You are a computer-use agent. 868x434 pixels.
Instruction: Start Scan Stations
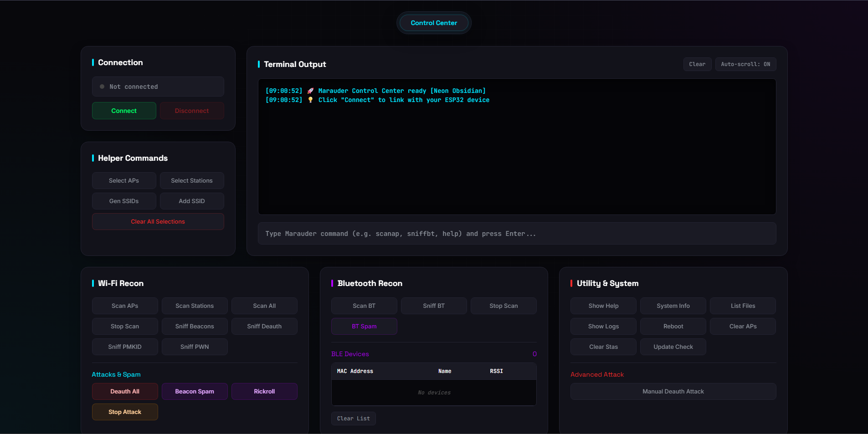coord(195,306)
